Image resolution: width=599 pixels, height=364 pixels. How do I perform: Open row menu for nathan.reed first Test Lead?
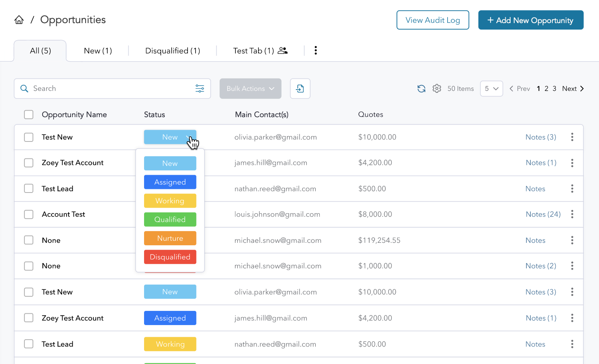[572, 188]
